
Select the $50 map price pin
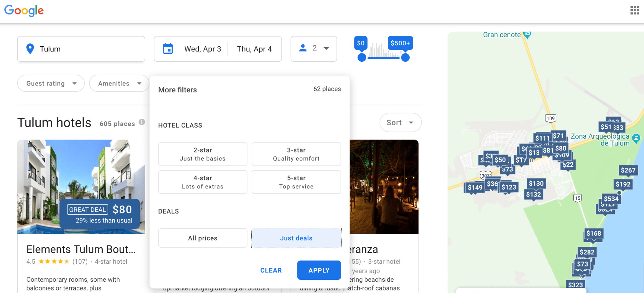coord(500,160)
